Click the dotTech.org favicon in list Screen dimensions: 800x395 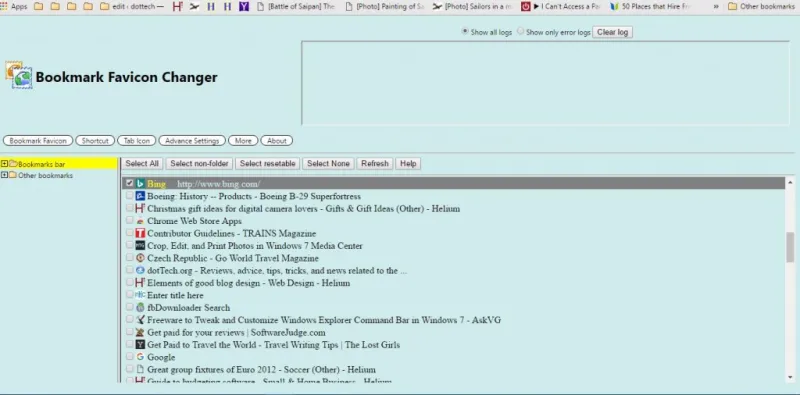coord(140,270)
